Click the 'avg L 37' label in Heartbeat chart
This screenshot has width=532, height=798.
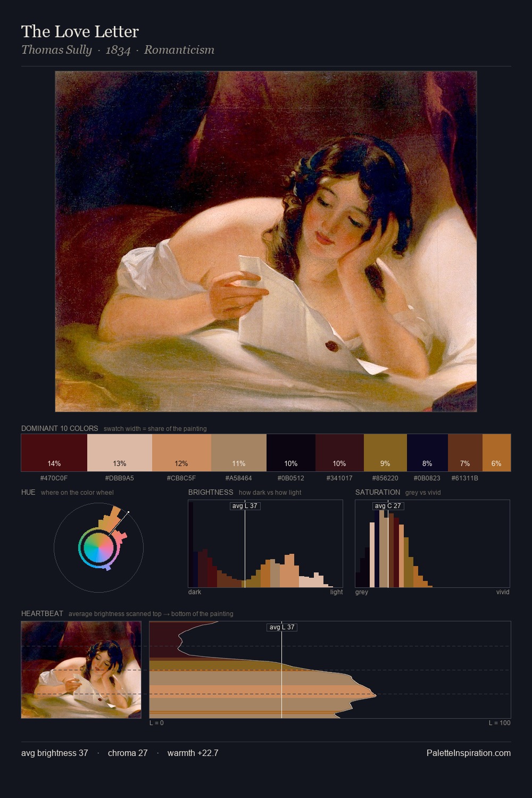tap(281, 627)
